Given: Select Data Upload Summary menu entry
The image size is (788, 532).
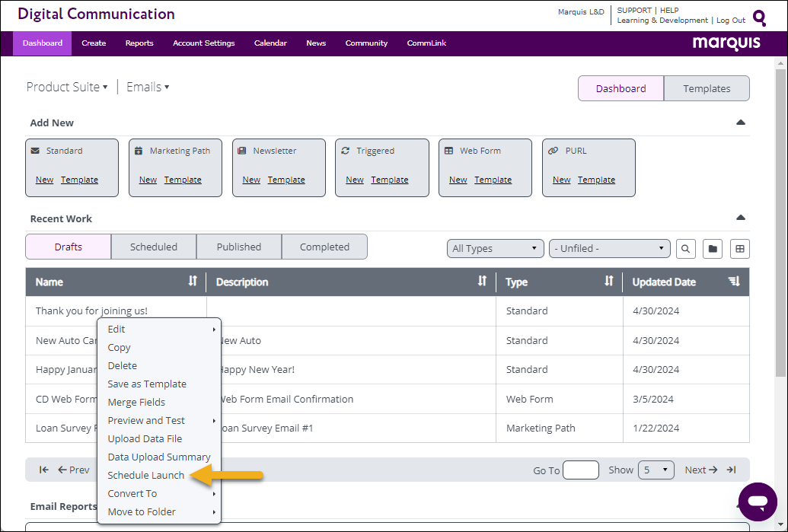Looking at the screenshot, I should pos(159,457).
